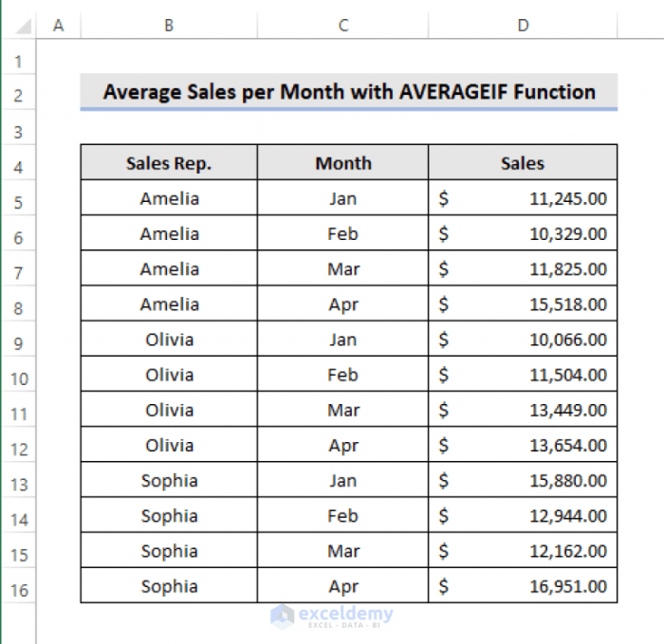Click Jan month cell in row 9

(x=343, y=339)
